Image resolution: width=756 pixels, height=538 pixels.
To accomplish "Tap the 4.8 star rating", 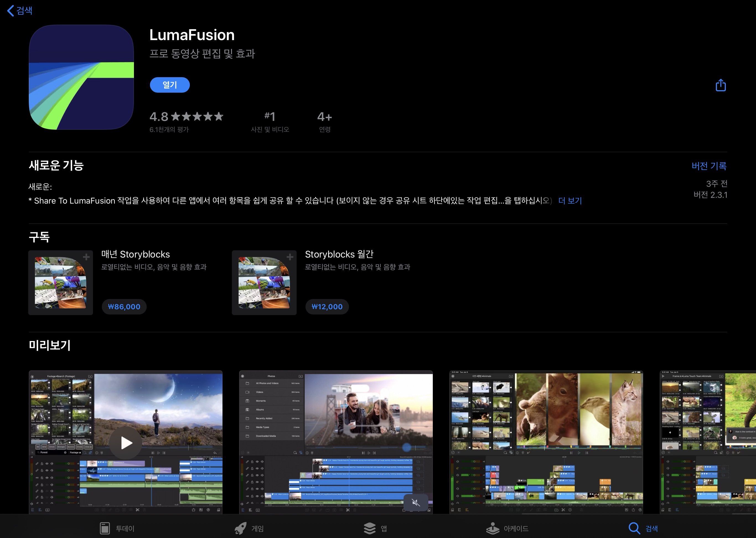I will pos(186,117).
